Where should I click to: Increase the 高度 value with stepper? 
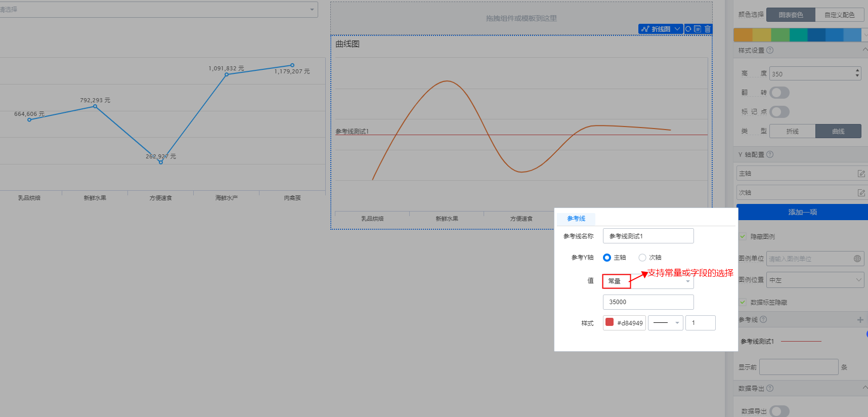click(857, 70)
